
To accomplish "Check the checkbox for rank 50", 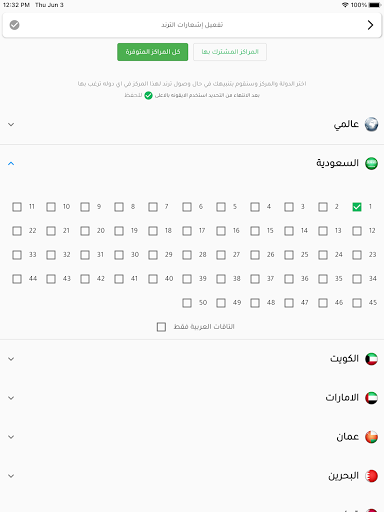I will (187, 303).
